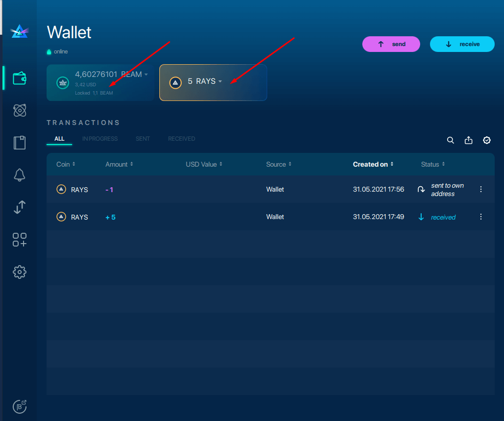
Task: Click the send button
Action: coord(391,44)
